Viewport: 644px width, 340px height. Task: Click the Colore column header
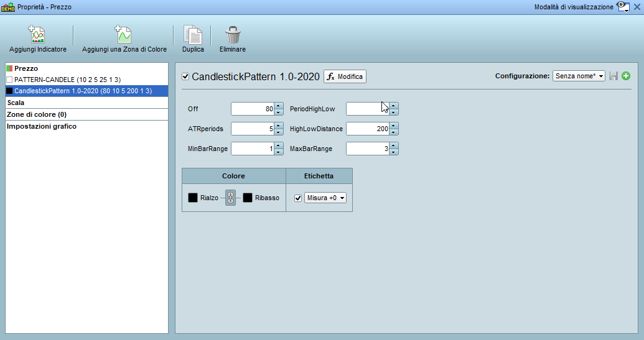(234, 176)
